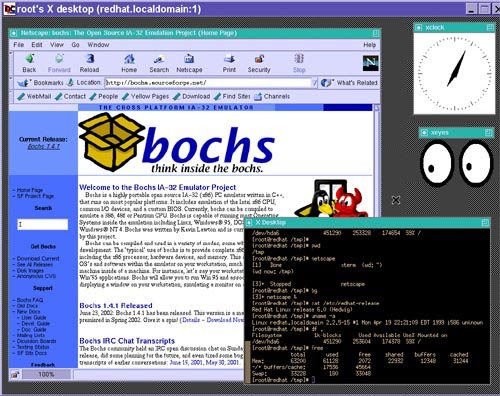Screen dimensions: 500x396
Task: Open the Netscape toolbar button
Action: [x=189, y=63]
